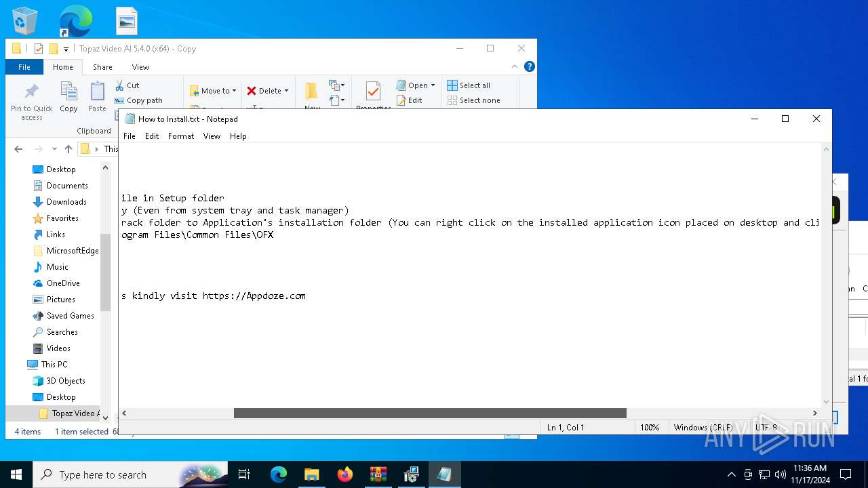Click the Properties checkmark icon
This screenshot has width=868, height=488.
(373, 92)
